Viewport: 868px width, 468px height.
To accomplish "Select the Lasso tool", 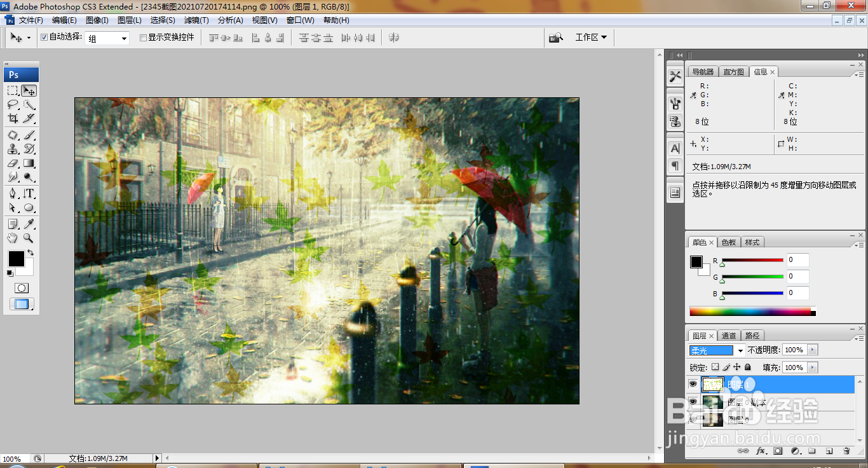I will point(13,104).
